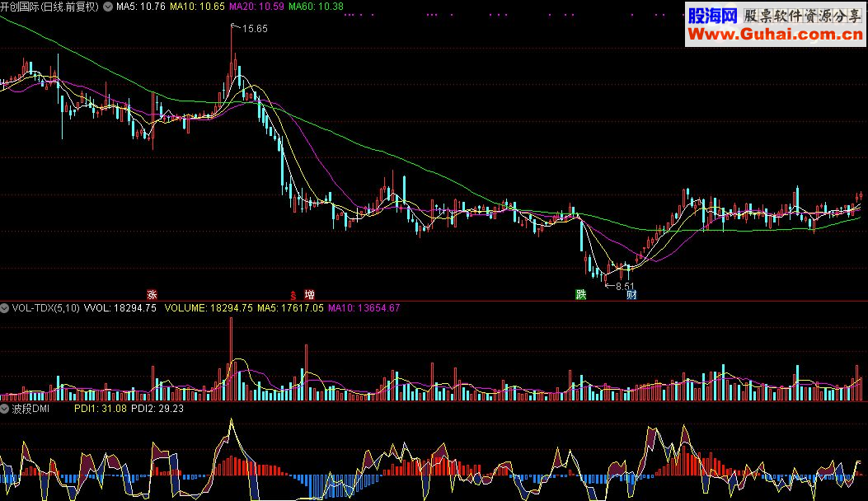This screenshot has height=501, width=868.
Task: Select the MA10: 10.65 label
Action: [x=197, y=7]
